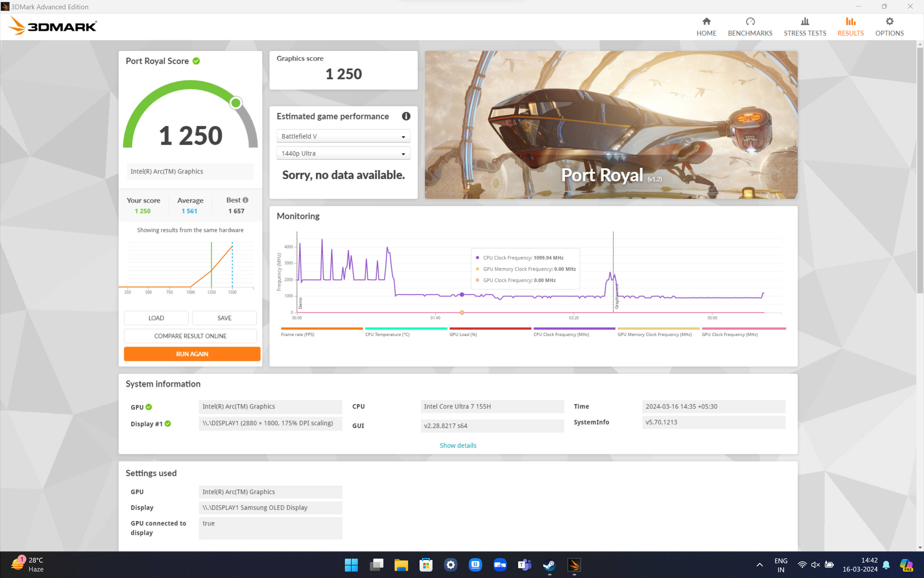
Task: Click the Time value 2024-03-16 14:35
Action: tap(713, 406)
